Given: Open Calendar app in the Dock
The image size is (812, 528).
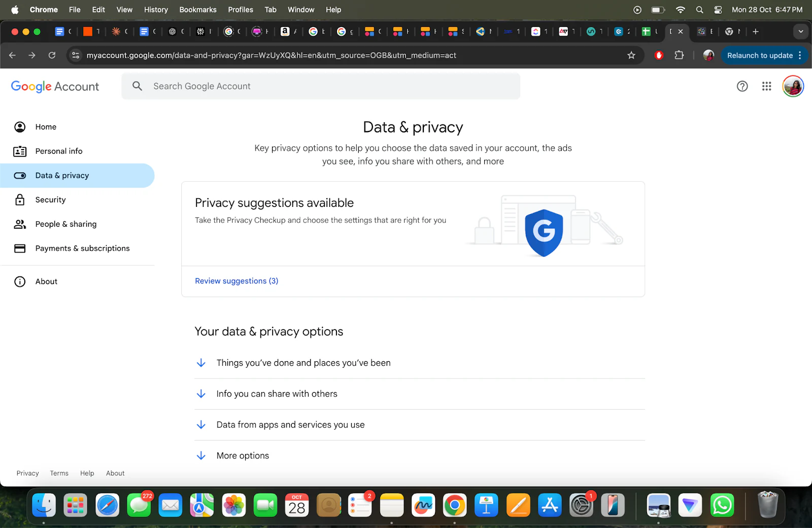Looking at the screenshot, I should point(297,505).
